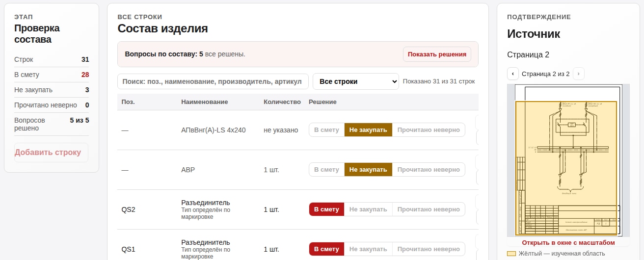The width and height of the screenshot is (644, 260).
Task: Set QS2 row to Не закупать
Action: click(x=368, y=209)
